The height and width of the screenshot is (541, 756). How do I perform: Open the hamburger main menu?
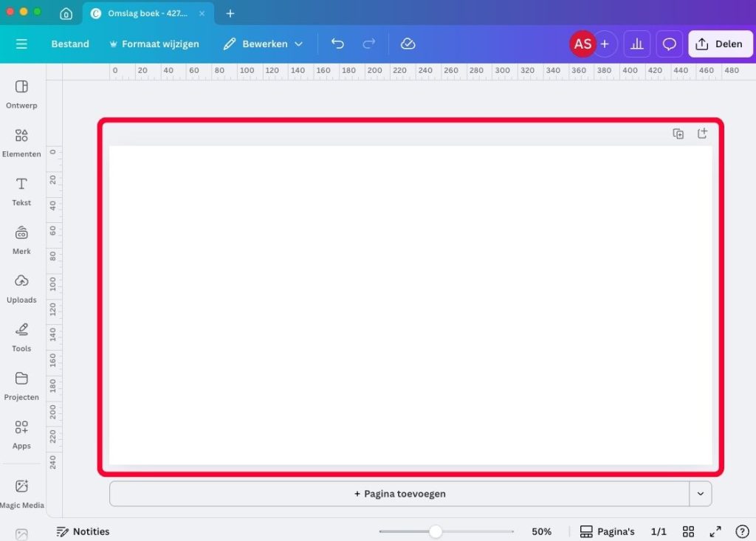click(21, 44)
